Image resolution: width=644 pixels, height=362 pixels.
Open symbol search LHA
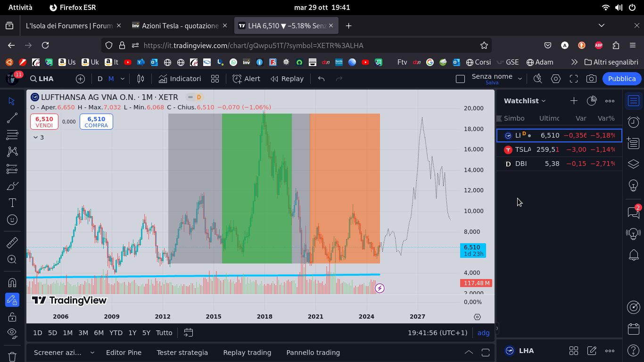coord(42,79)
